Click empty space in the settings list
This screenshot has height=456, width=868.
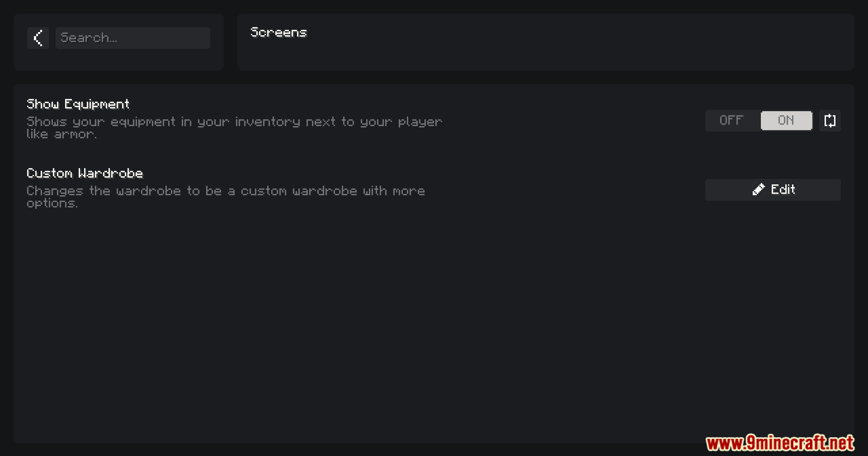pos(434,325)
